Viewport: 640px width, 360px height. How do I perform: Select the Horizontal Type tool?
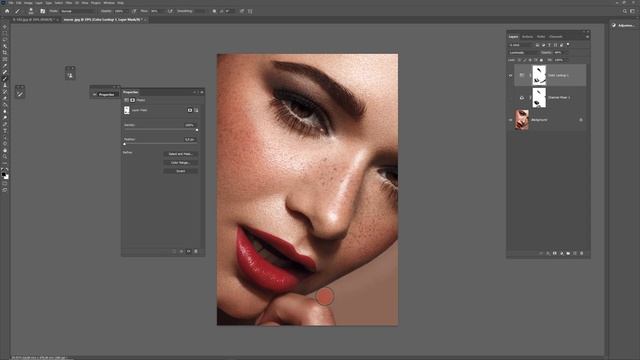pos(5,130)
